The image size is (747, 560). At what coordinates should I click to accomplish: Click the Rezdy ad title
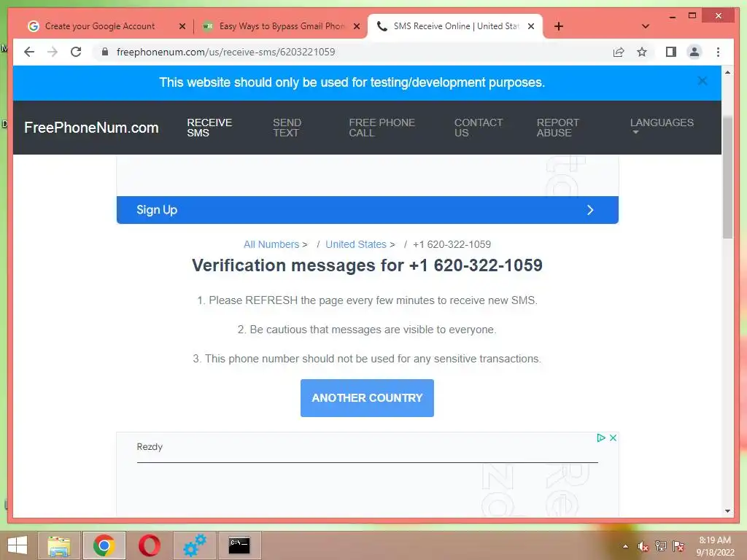tap(150, 447)
